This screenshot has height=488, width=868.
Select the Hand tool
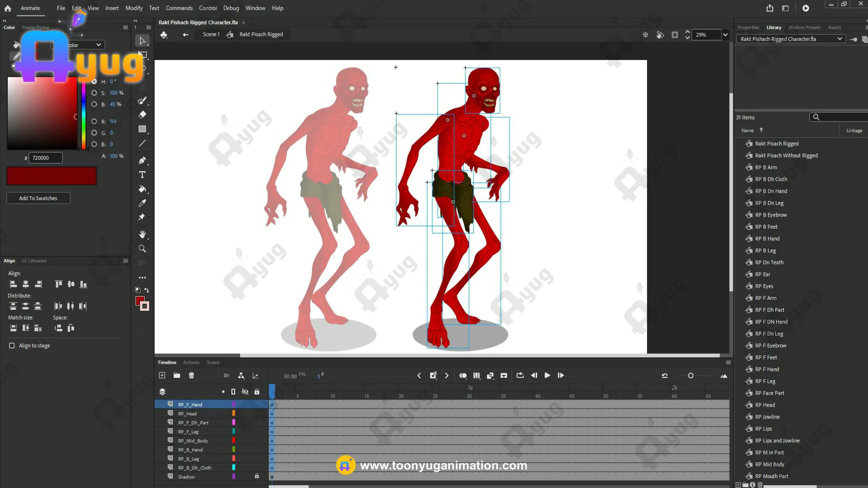coord(142,234)
